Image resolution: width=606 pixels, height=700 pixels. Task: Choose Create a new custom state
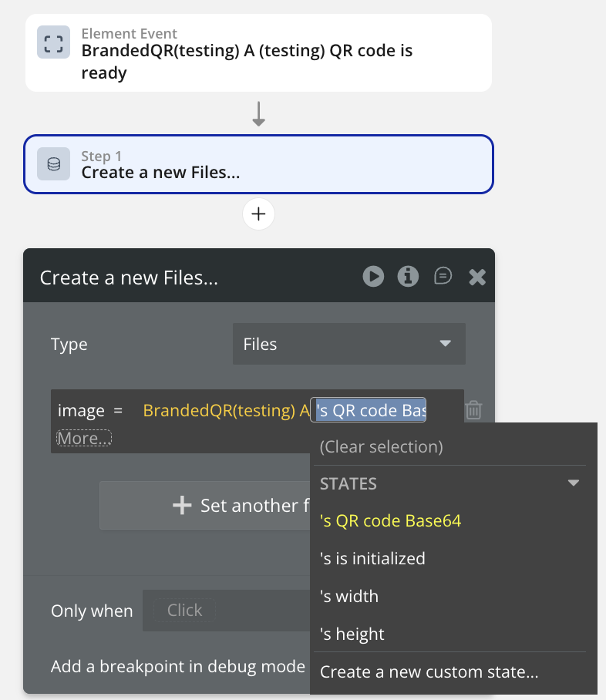pyautogui.click(x=429, y=671)
